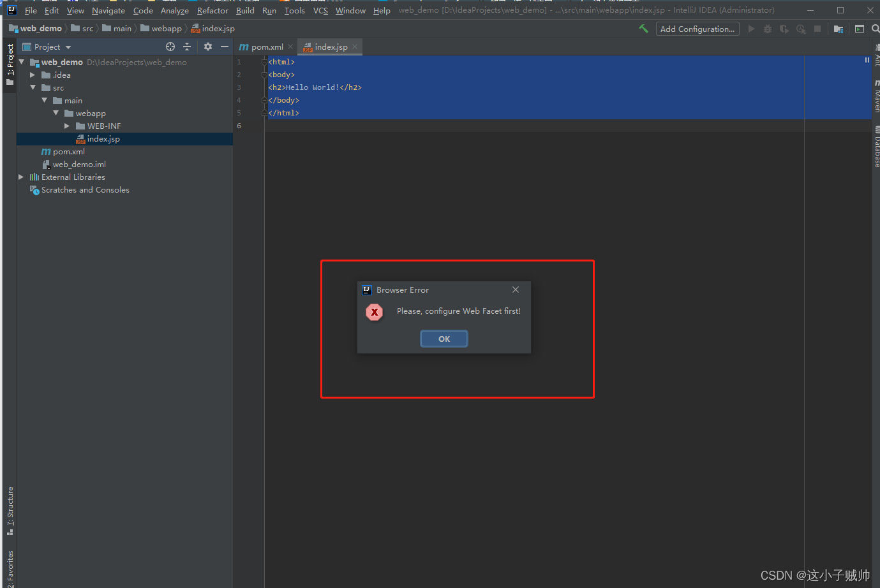Click the editor analysis pause indicator icon
The height and width of the screenshot is (588, 880).
(x=867, y=60)
